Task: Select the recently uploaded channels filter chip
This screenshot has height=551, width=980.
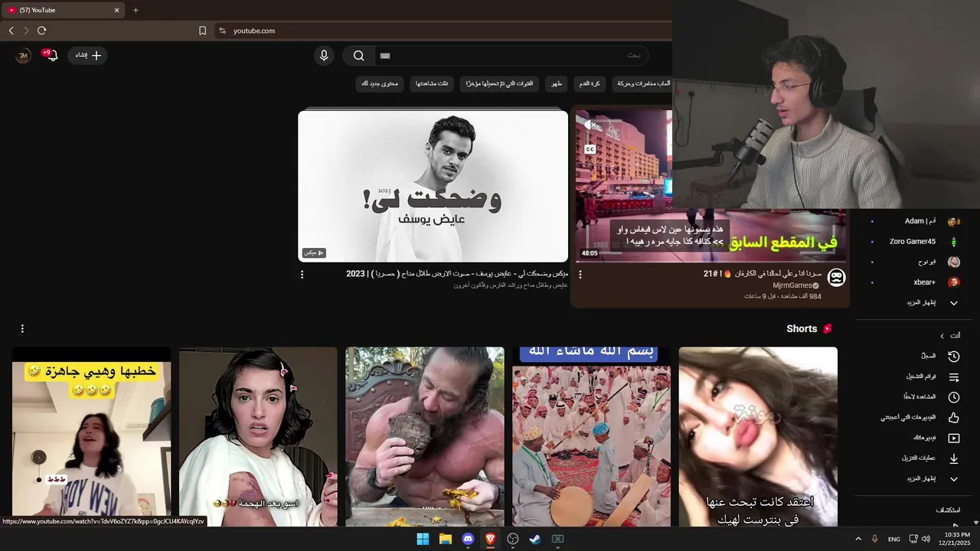Action: coord(501,83)
